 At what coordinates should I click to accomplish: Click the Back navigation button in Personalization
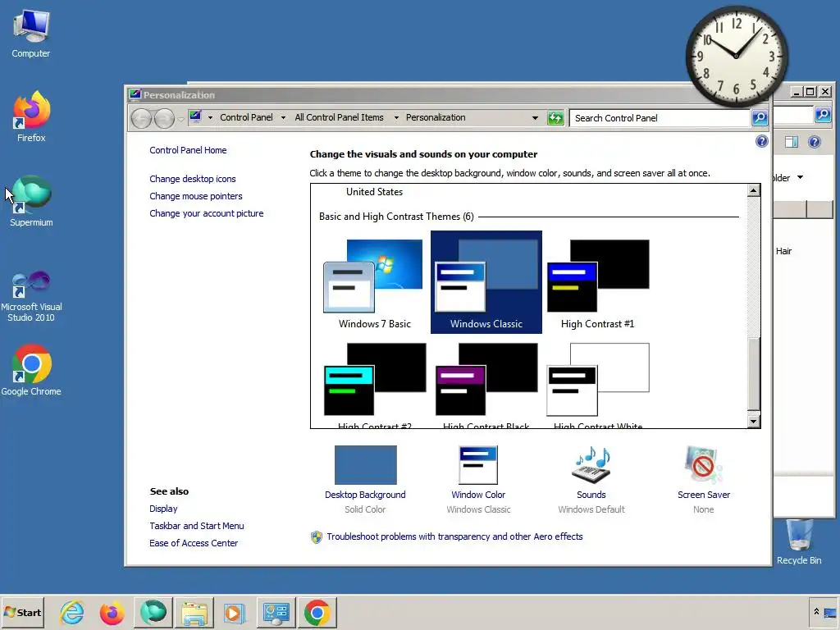[x=141, y=118]
